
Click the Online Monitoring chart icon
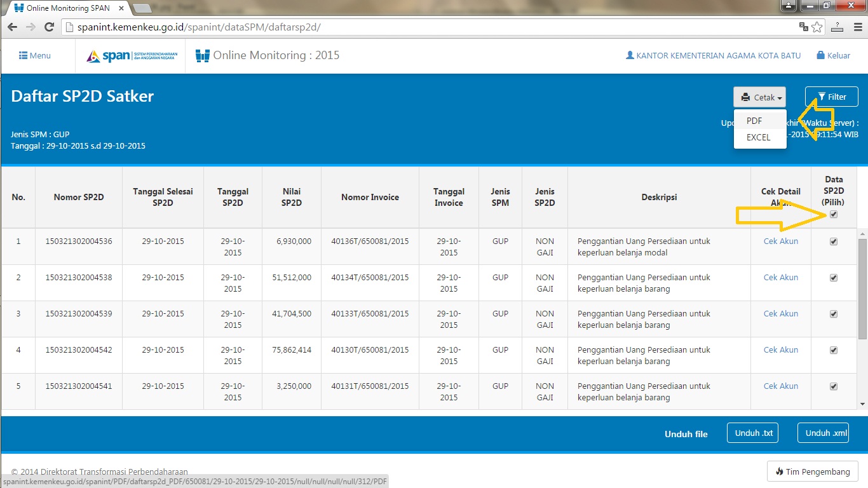tap(201, 55)
